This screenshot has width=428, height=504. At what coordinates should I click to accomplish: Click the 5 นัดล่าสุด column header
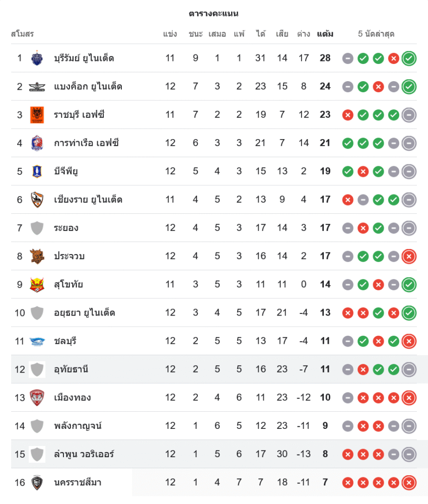(376, 34)
